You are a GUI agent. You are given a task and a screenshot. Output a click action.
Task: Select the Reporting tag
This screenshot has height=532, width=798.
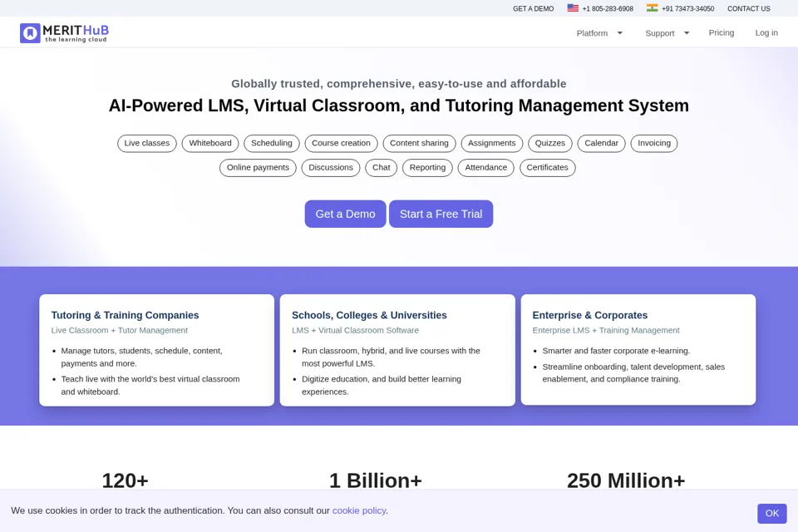(427, 168)
